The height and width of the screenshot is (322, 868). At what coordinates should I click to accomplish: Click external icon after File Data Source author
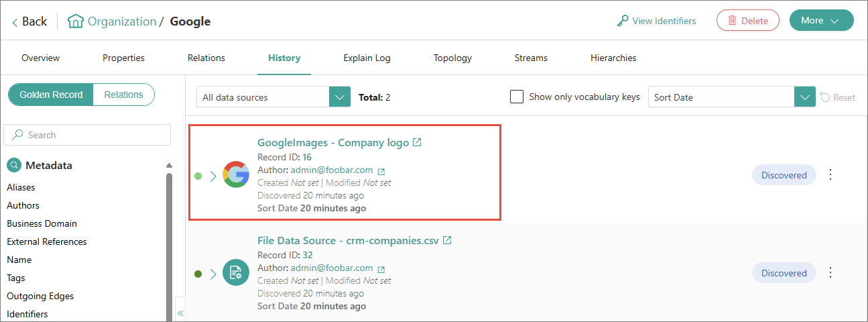[x=381, y=268]
